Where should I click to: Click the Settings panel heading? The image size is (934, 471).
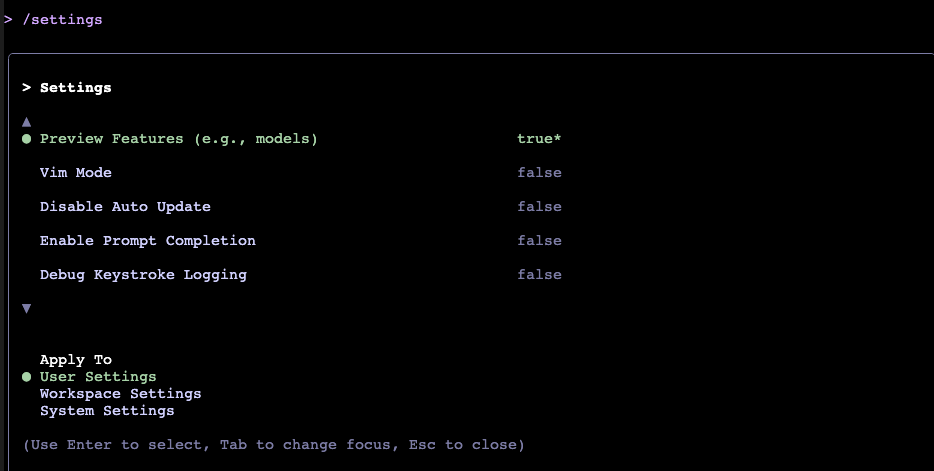76,88
